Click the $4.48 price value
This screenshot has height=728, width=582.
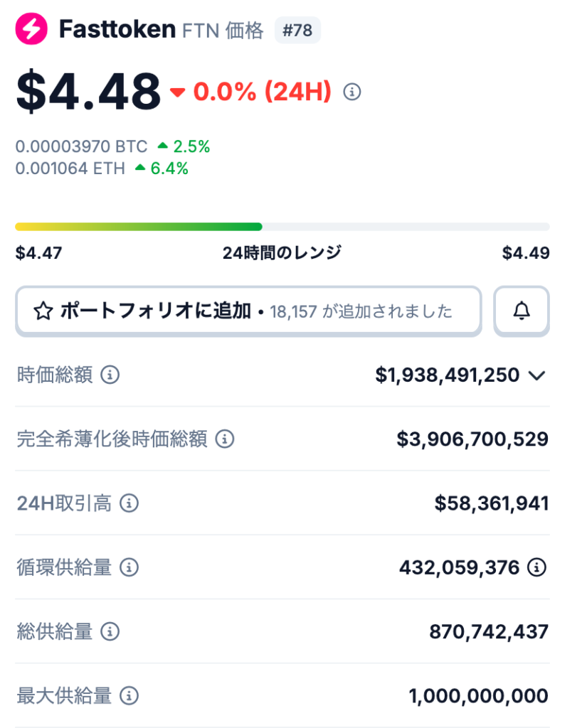89,92
